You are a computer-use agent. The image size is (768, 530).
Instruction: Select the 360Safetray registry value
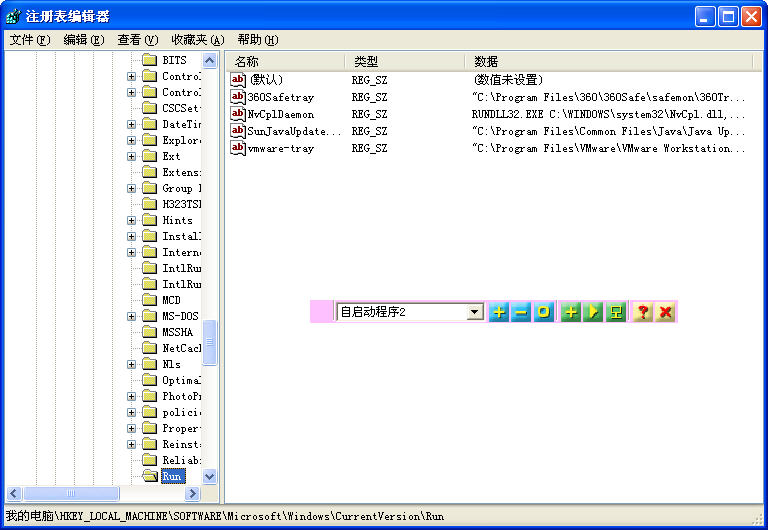(280, 97)
